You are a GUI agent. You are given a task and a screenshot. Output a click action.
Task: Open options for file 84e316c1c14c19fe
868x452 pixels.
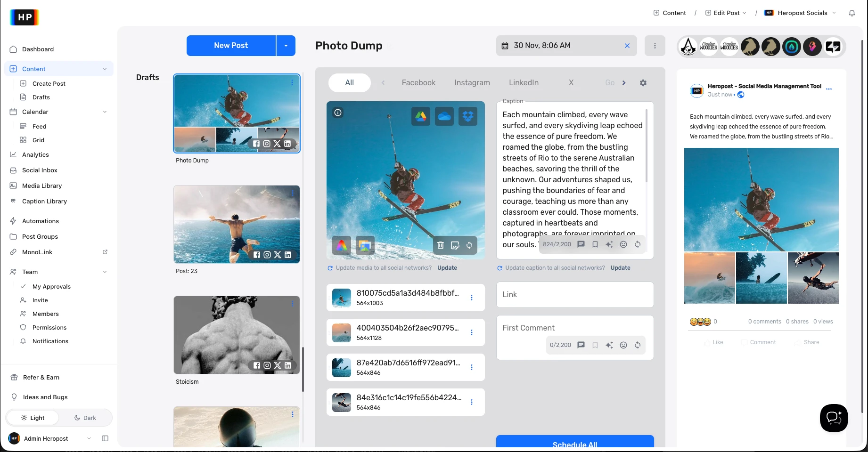pos(472,402)
